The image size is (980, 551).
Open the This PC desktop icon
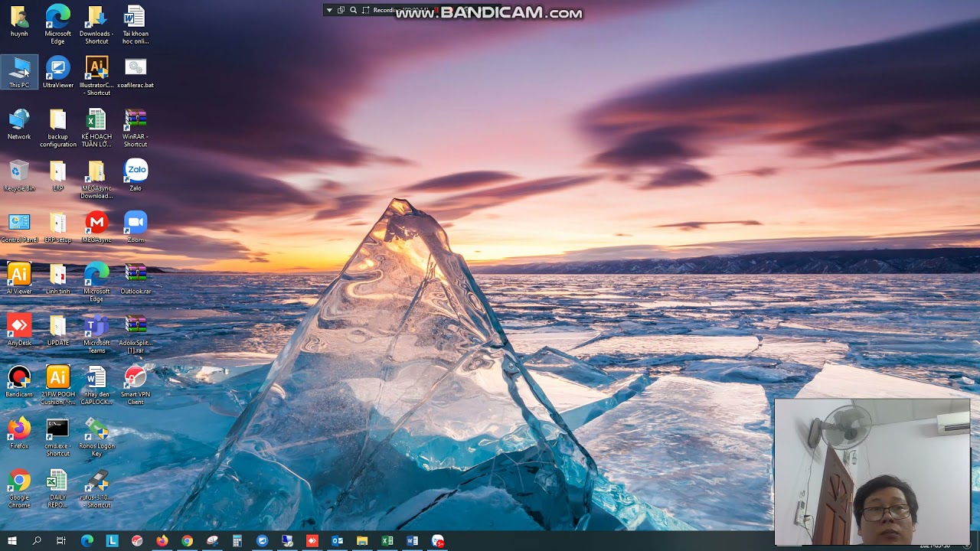19,73
